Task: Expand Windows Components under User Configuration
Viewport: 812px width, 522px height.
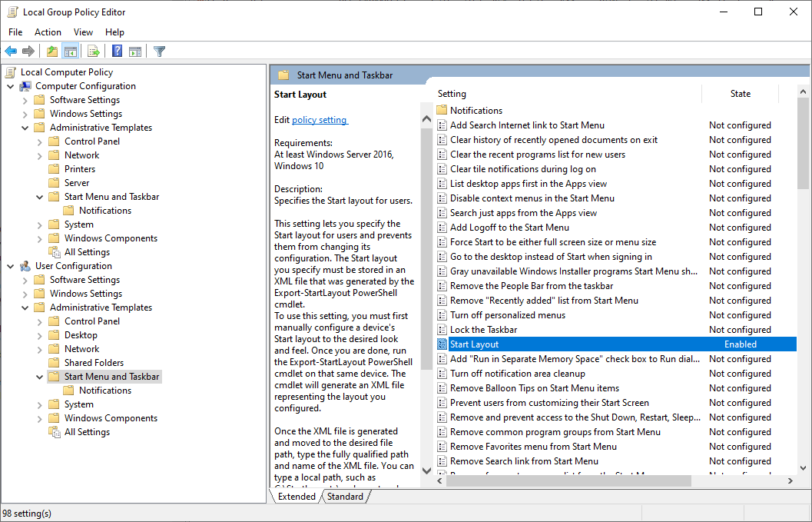Action: [39, 418]
